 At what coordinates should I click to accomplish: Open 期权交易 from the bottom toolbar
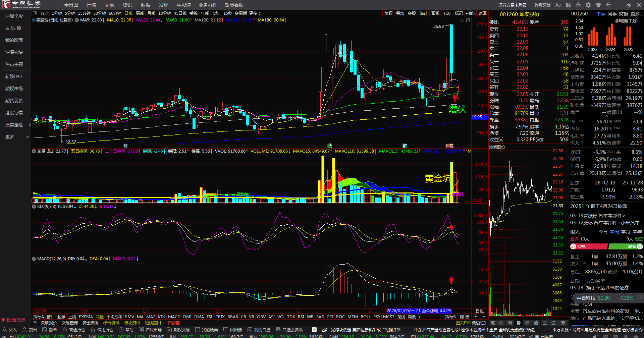pos(178,330)
